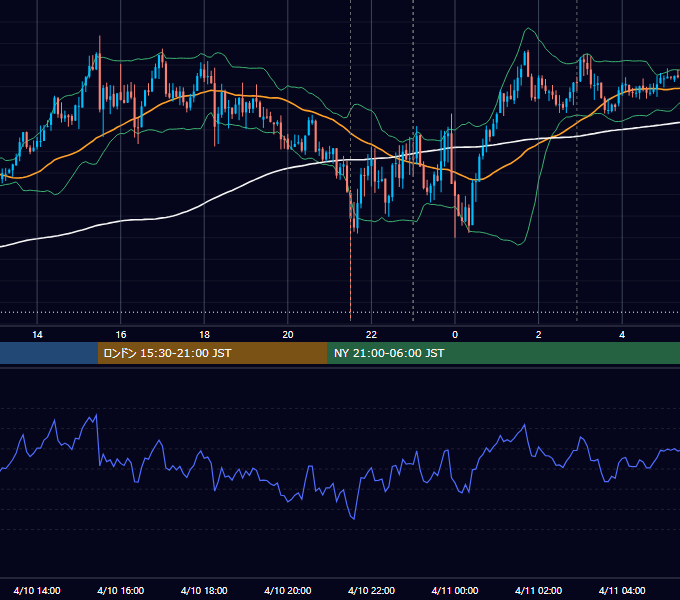Click the hour label 14 on price chart axis
The image size is (680, 600).
click(37, 335)
